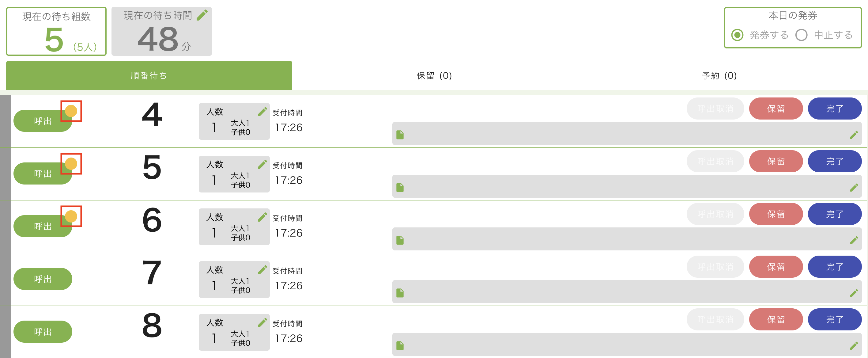Screen dimensions: 868x358
Task: Switch to the 順番待ち tab
Action: [x=149, y=75]
